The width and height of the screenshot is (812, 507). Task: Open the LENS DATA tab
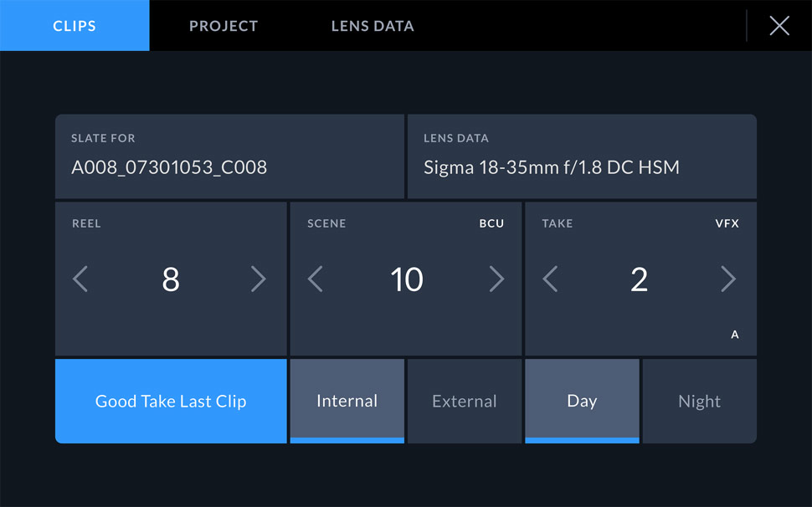372,25
